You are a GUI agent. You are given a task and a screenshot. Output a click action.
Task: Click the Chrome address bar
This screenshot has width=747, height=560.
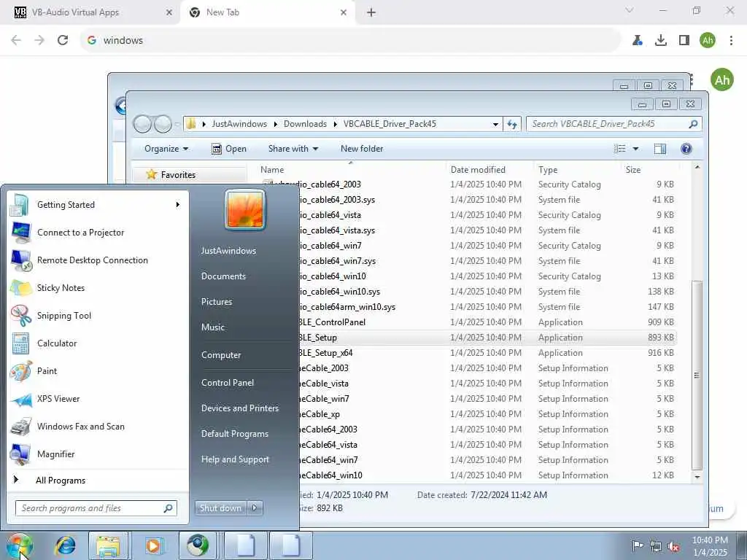click(x=350, y=41)
